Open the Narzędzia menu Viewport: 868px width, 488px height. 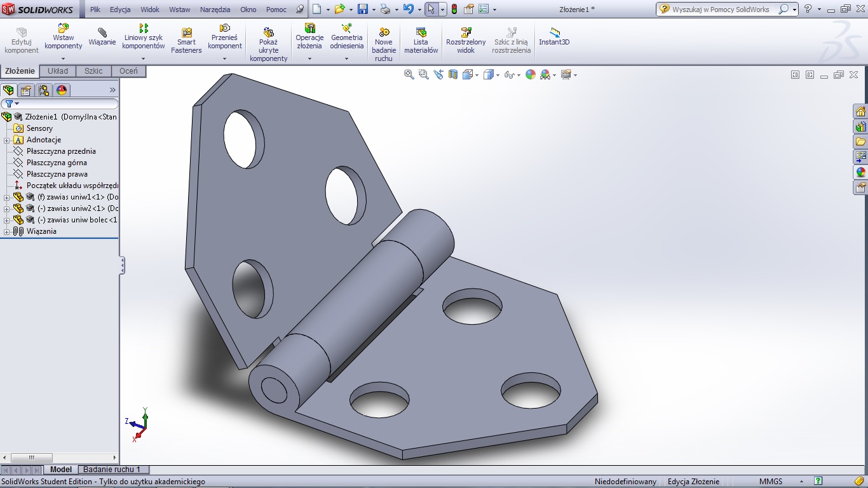click(x=215, y=10)
